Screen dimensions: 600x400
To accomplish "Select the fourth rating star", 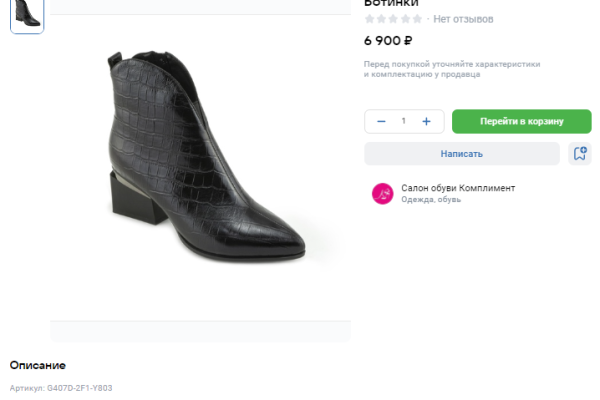I will pyautogui.click(x=406, y=19).
